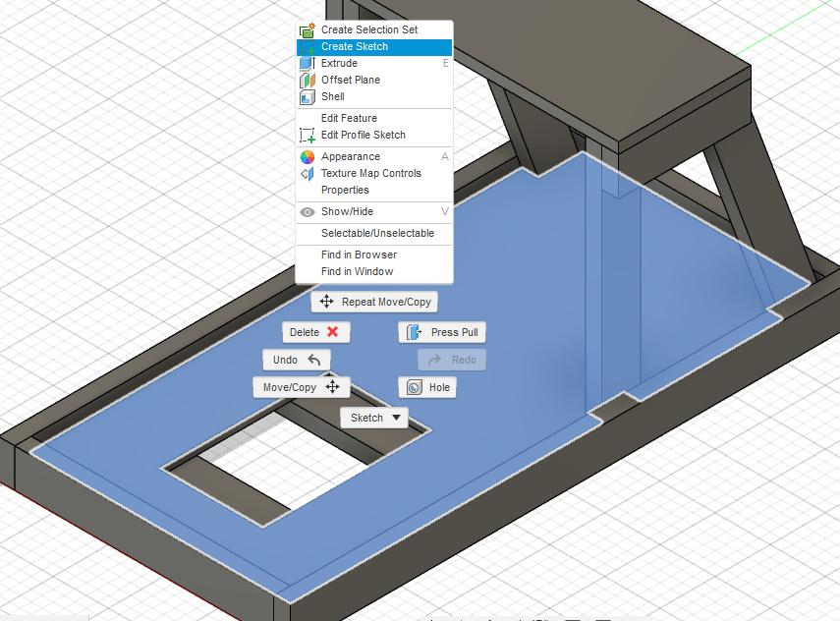Click the Undo arrow icon
The width and height of the screenshot is (840, 621).
click(314, 360)
